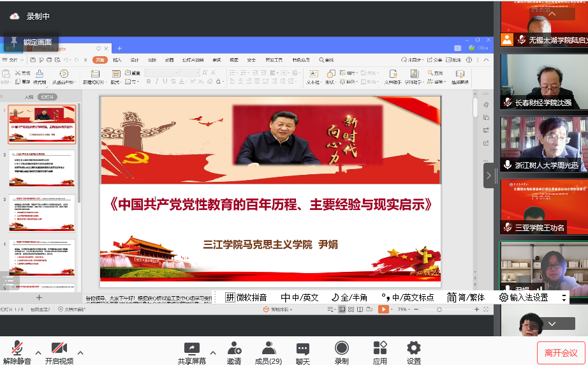This screenshot has height=365, width=588.
Task: Open the 应用 apps icon
Action: [380, 351]
